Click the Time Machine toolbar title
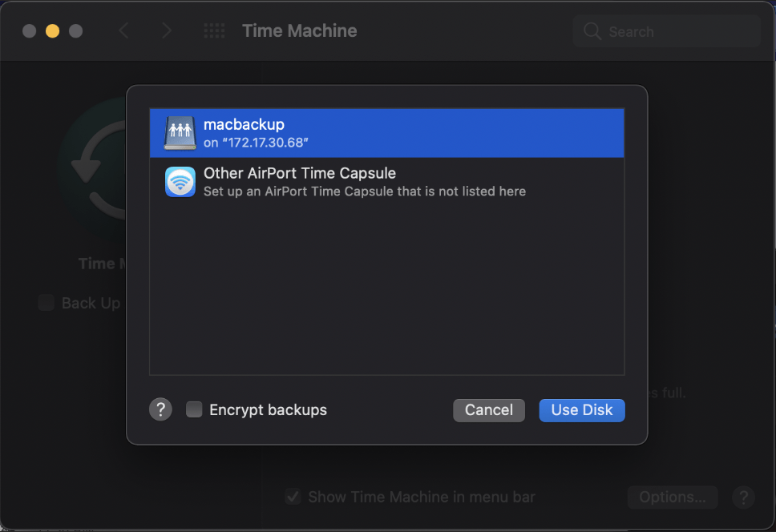 point(299,30)
